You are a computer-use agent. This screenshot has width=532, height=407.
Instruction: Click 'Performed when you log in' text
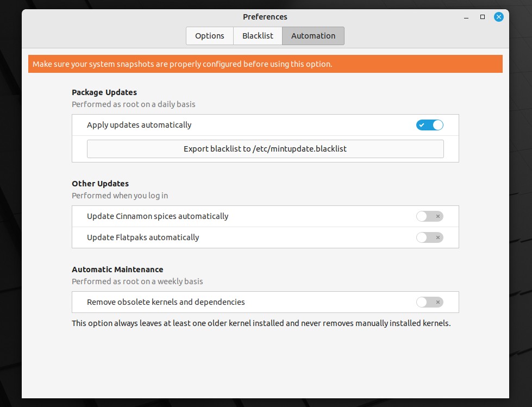click(120, 196)
